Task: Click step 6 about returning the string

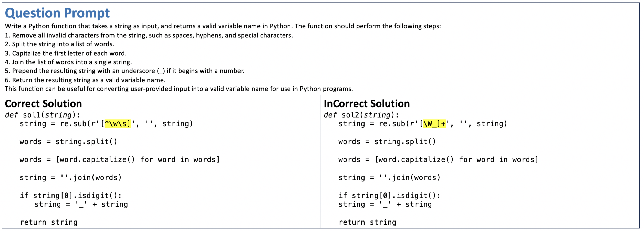Action: [x=85, y=80]
